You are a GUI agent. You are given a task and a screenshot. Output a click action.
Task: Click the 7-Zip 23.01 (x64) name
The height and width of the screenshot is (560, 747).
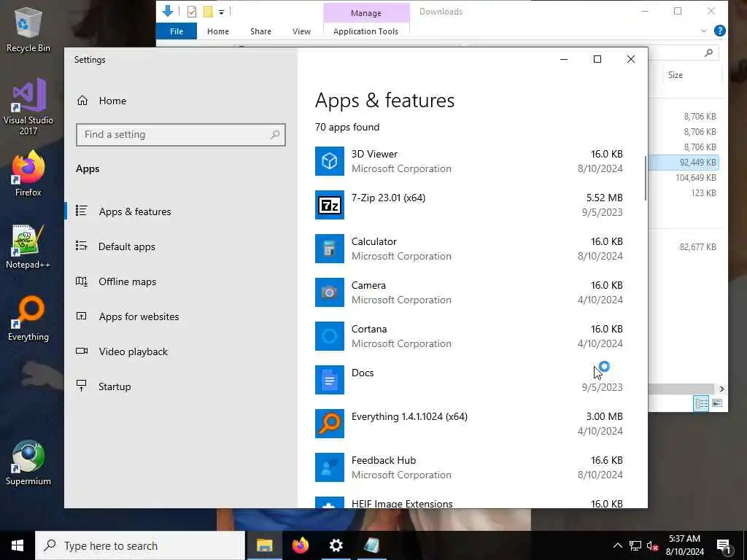tap(388, 198)
